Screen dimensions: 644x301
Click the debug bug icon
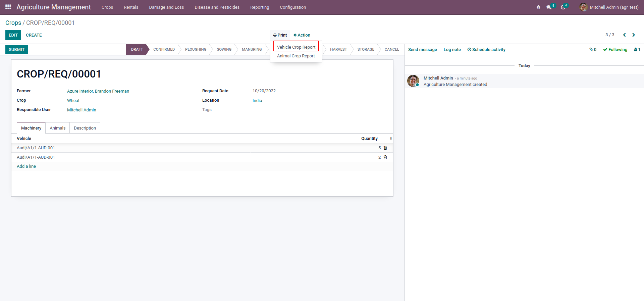coord(538,7)
